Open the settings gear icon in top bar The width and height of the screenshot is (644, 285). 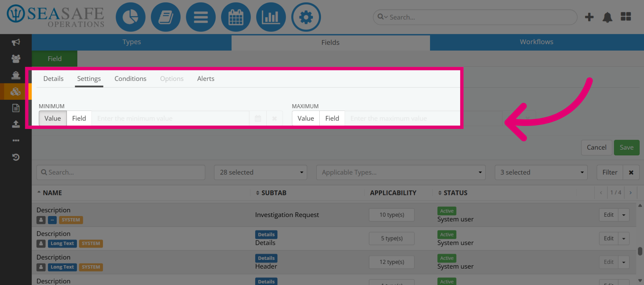(306, 17)
